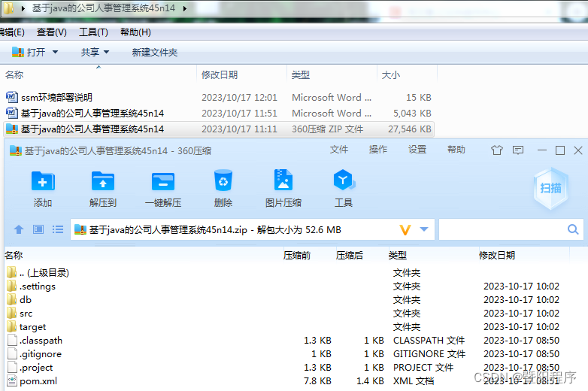Image resolution: width=588 pixels, height=391 pixels.
Task: Select the .gitignore file
Action: coord(40,354)
